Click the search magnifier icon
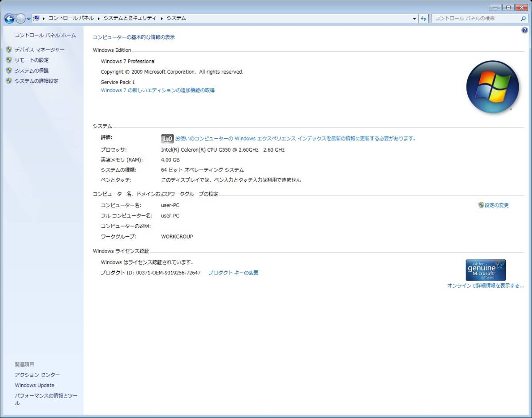532x418 pixels. (523, 19)
